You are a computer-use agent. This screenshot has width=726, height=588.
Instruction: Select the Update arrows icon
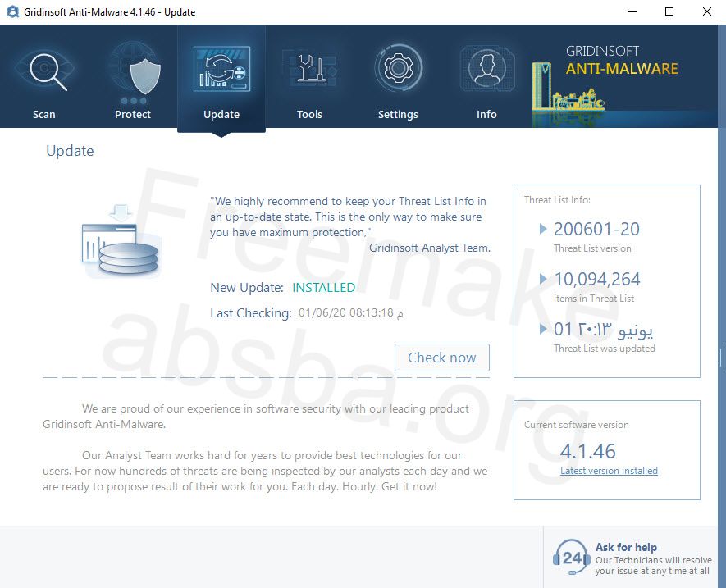point(221,69)
